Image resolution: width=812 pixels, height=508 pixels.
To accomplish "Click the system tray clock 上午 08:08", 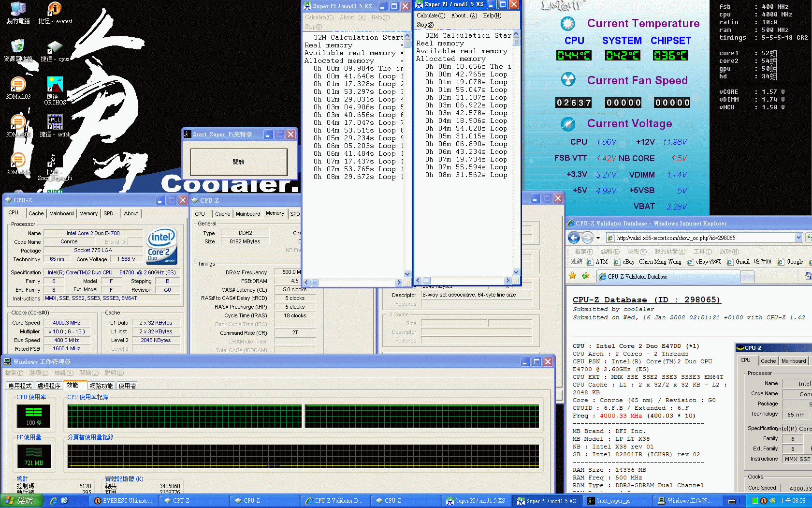I will tap(792, 501).
